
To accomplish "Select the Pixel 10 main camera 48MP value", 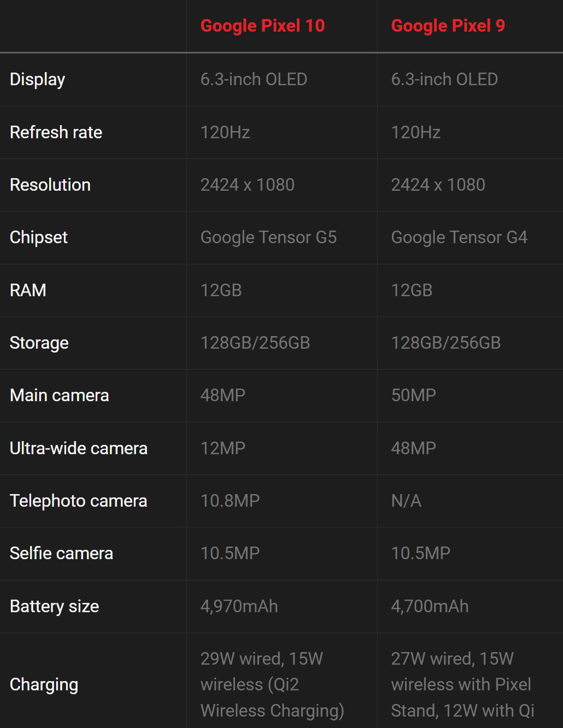I will pos(223,395).
